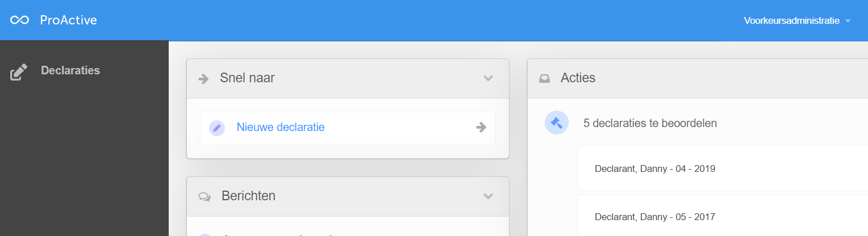
Task: Collapse the Snel naar panel chevron
Action: [488, 78]
